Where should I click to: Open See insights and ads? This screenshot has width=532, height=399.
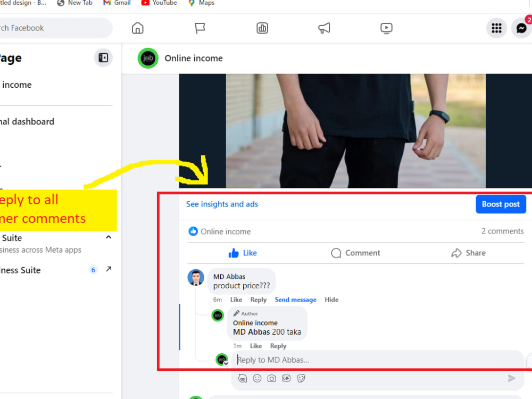[x=222, y=204]
